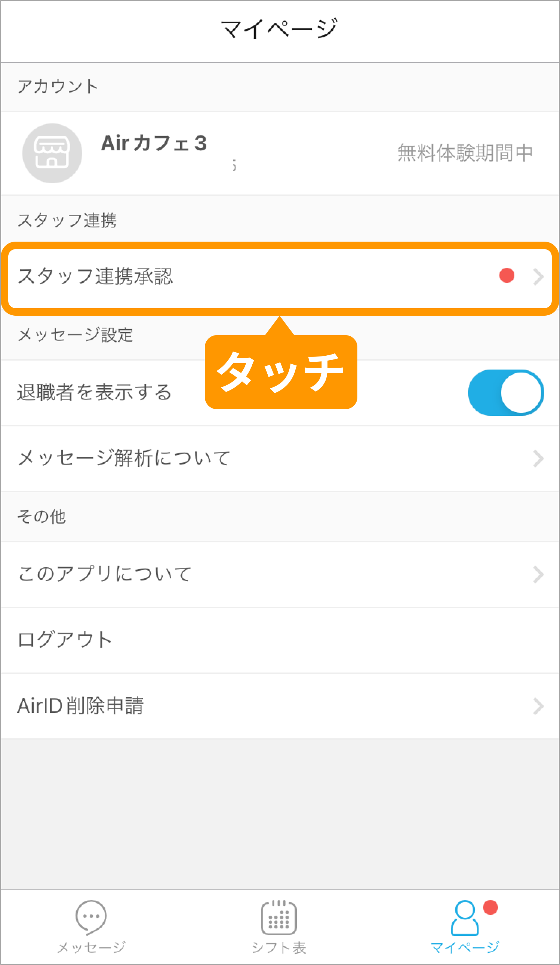
Task: Select the マイページ person icon
Action: coord(465,918)
